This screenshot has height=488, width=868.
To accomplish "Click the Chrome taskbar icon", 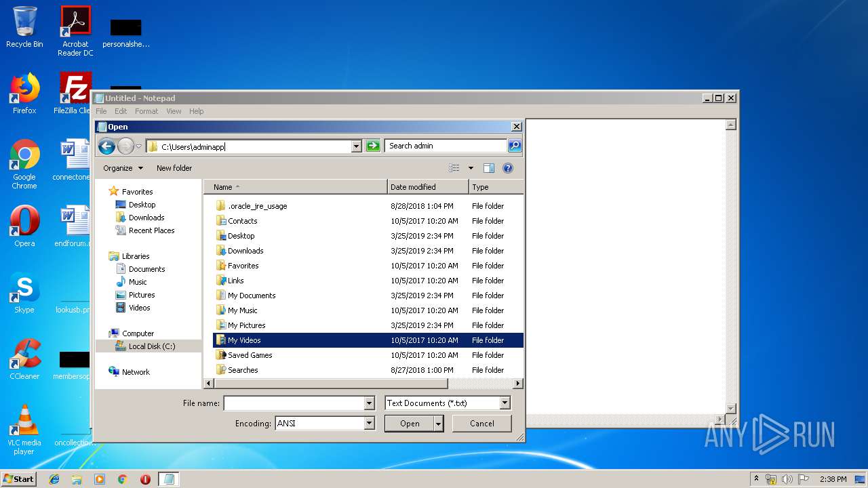I will (122, 479).
